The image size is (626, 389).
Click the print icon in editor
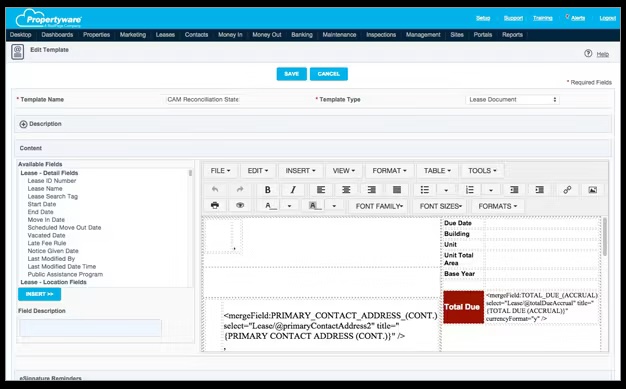click(215, 205)
